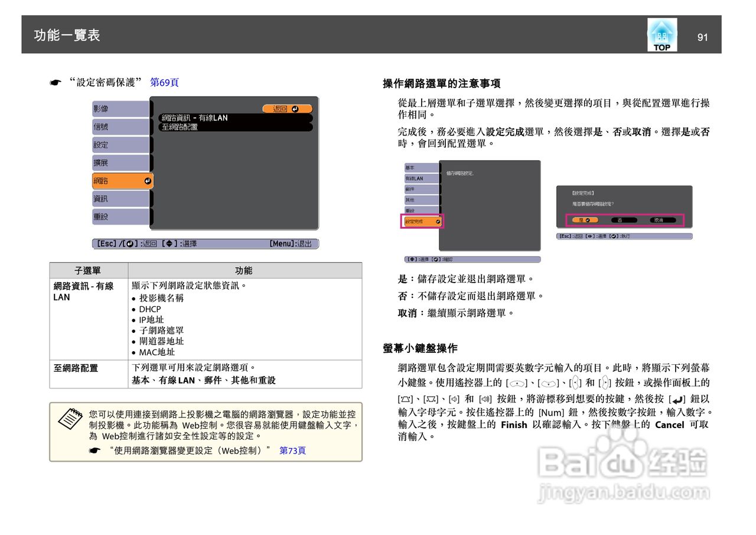Select 擴展 in the projector menu

point(121,163)
